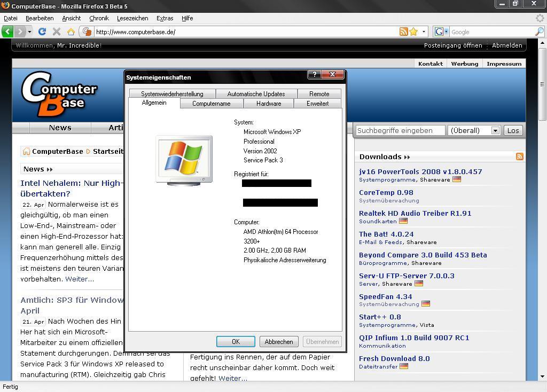Open the Bearbeiten menu
Screen dimensions: 547x392
pos(40,18)
